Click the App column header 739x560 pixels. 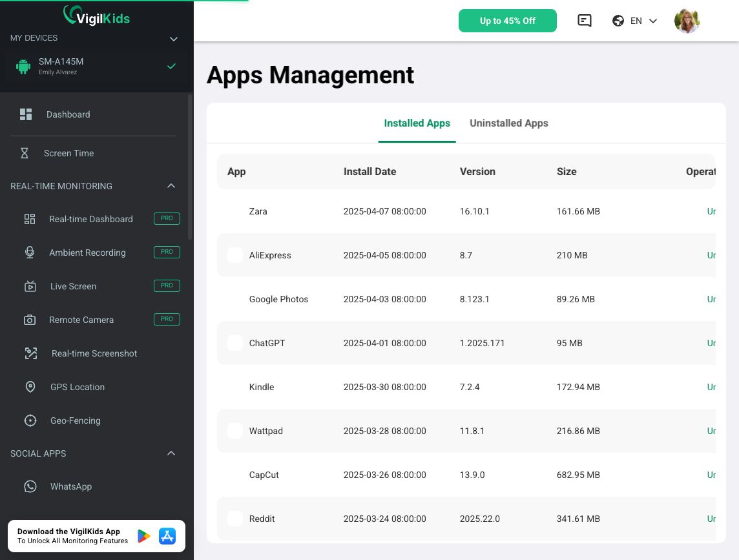[236, 172]
